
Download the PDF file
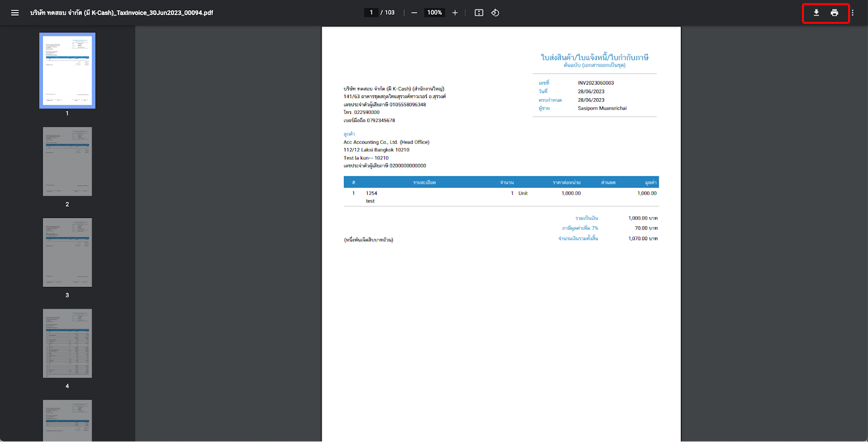(816, 12)
